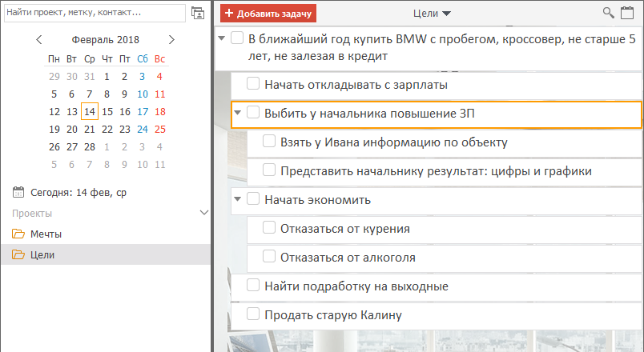Mark Отказаться от курения as complete
Screen dimensions: 644x352
(269, 228)
